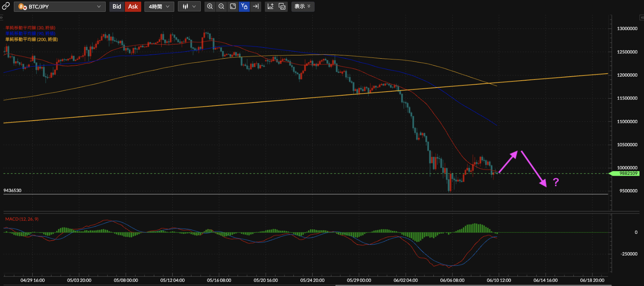Click the 9436530 horizontal line label
Image resolution: width=644 pixels, height=286 pixels.
13,190
